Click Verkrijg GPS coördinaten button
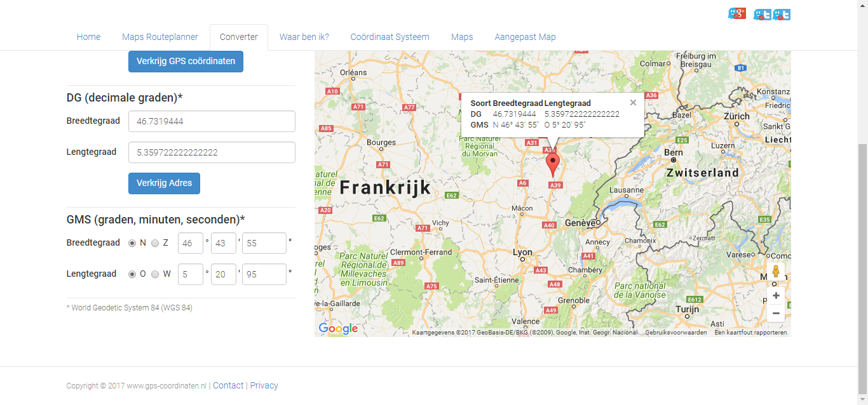868x405 pixels. click(x=186, y=62)
